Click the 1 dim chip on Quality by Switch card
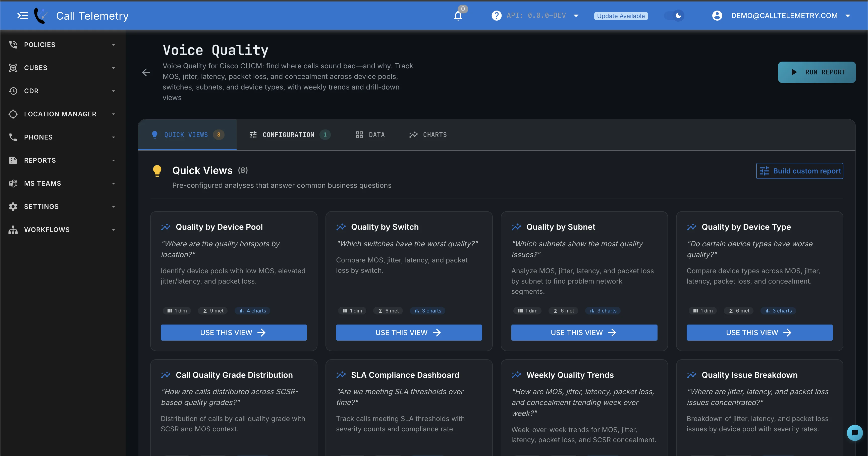The image size is (868, 456). click(x=352, y=311)
